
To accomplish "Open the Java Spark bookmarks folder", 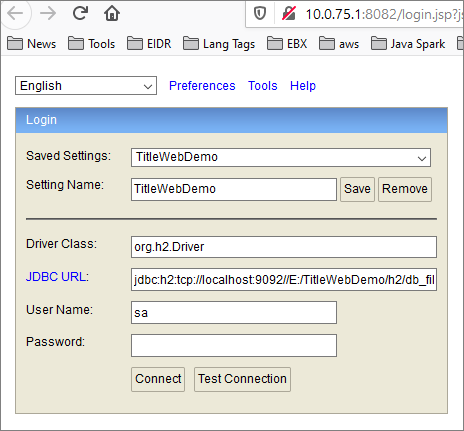I will click(x=408, y=44).
